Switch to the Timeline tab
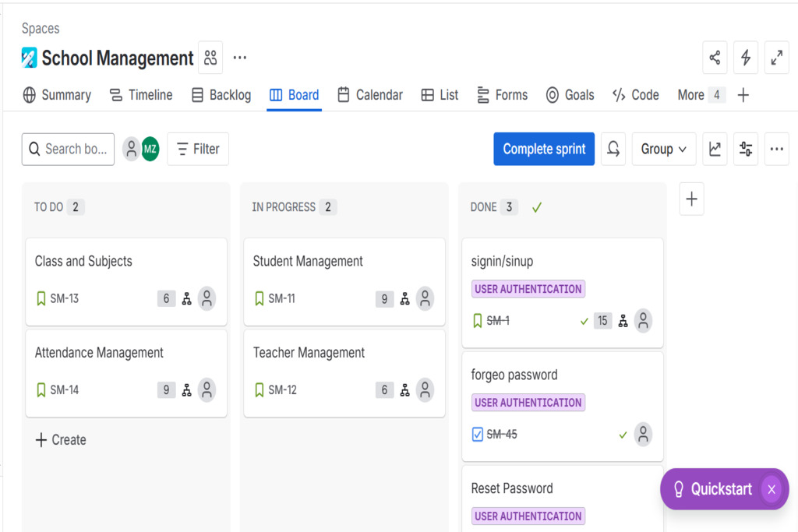 pos(141,95)
